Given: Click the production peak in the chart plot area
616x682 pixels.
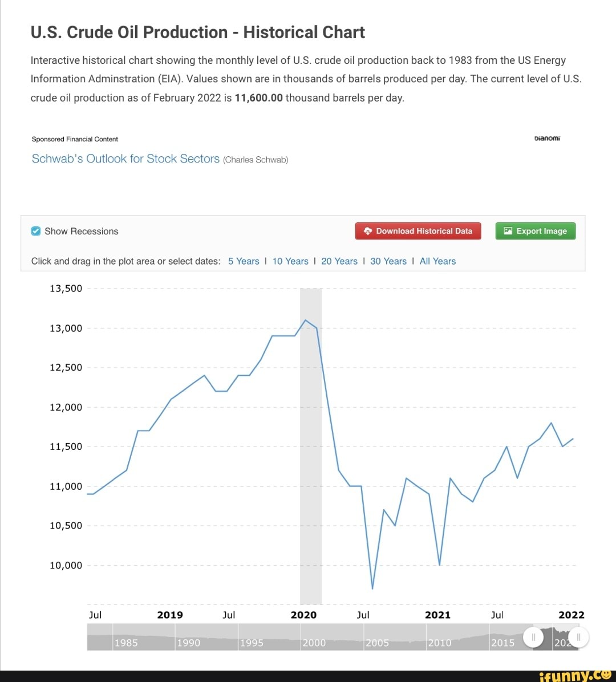Looking at the screenshot, I should pos(306,320).
